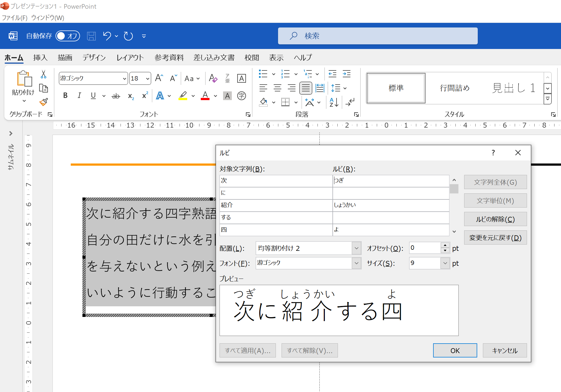This screenshot has width=561, height=392.
Task: Open the ruby Size (サイズ) dropdown
Action: click(445, 263)
